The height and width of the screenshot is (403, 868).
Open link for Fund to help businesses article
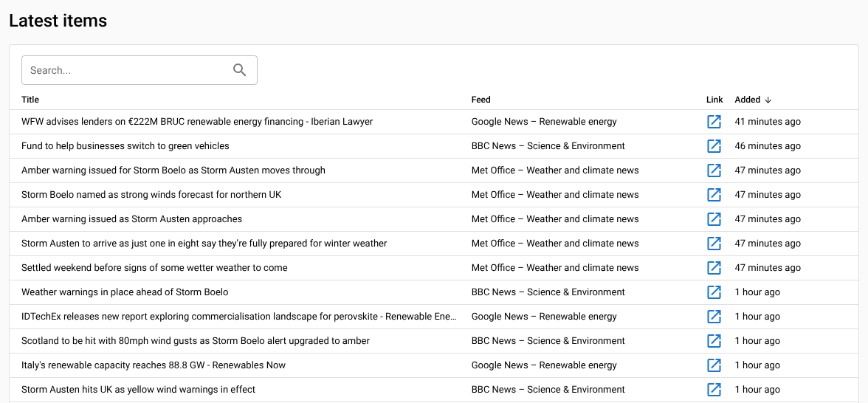(714, 146)
